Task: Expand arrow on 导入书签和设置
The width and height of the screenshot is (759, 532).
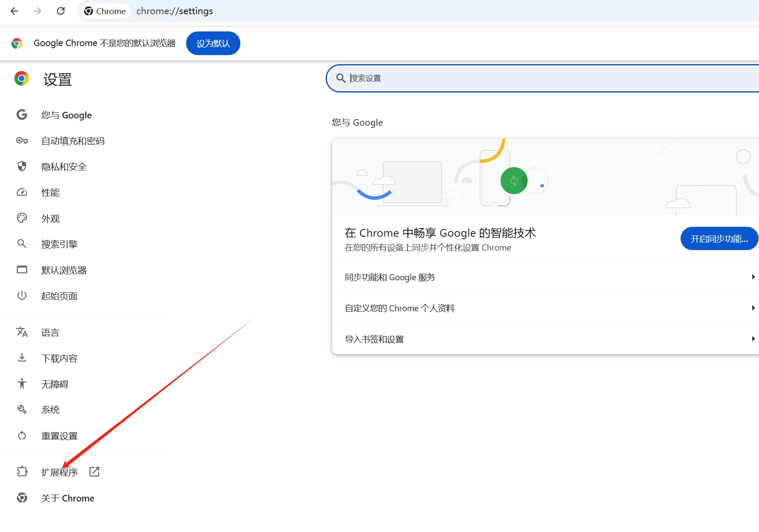Action: click(x=753, y=339)
